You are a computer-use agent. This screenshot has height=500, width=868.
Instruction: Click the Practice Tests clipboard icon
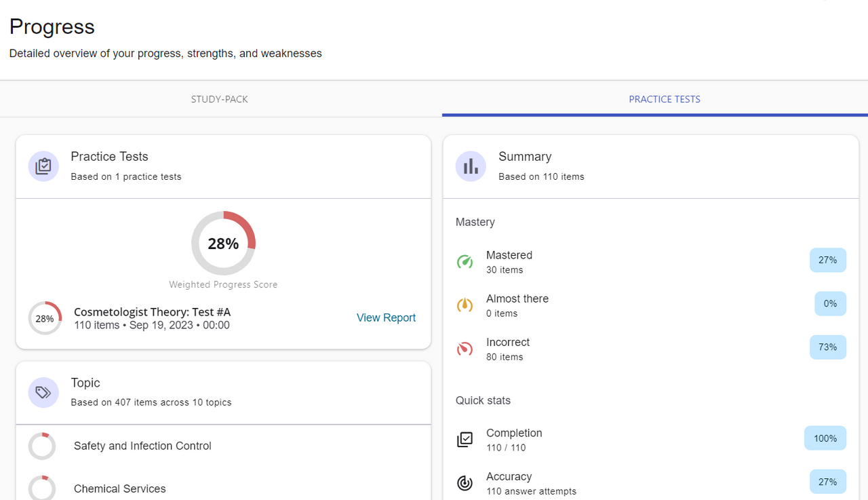click(x=43, y=166)
